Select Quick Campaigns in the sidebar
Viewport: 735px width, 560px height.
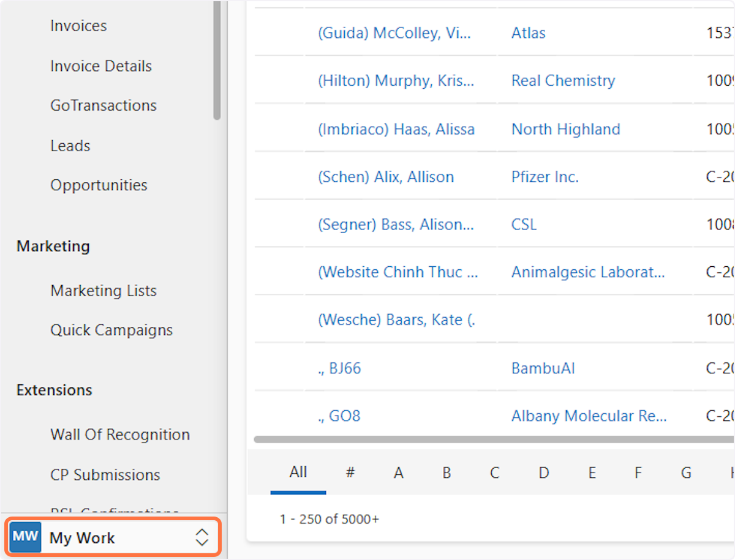pos(111,330)
